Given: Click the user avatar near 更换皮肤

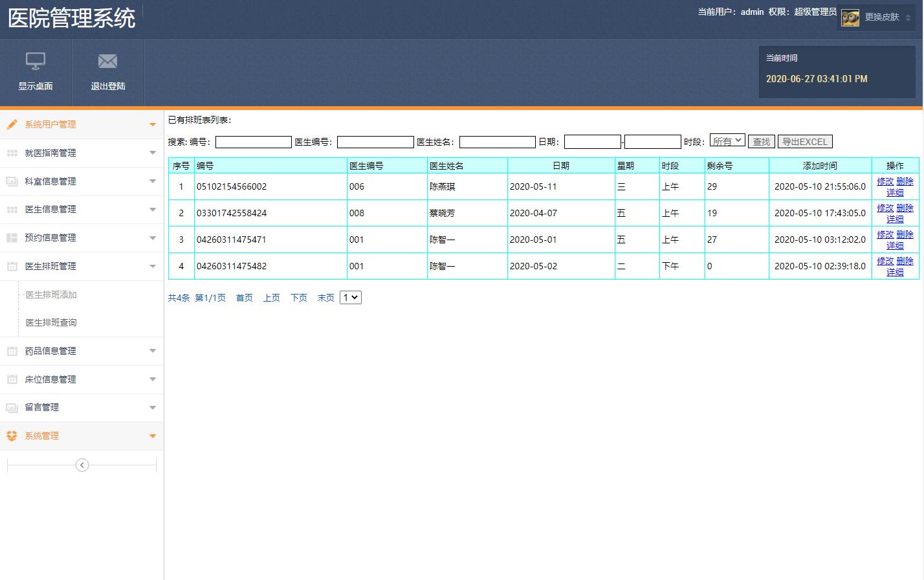Looking at the screenshot, I should [x=850, y=17].
